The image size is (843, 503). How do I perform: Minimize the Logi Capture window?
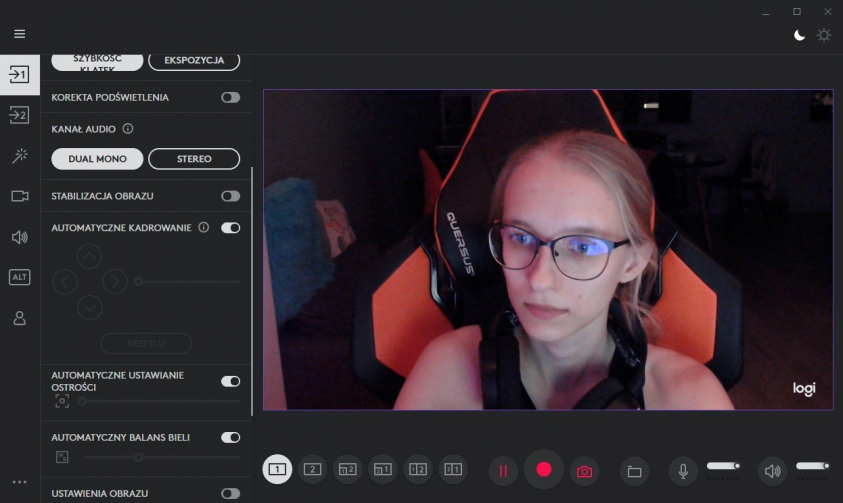coord(766,12)
